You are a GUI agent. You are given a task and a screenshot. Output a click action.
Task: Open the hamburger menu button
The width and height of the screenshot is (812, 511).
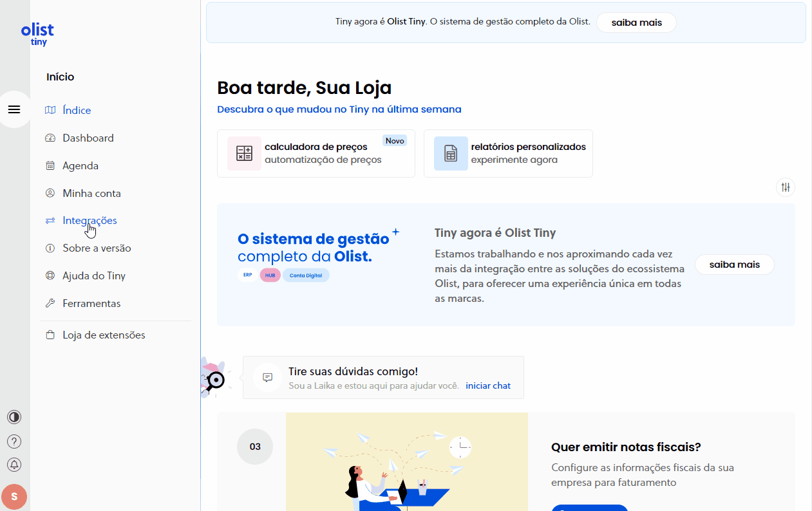14,109
